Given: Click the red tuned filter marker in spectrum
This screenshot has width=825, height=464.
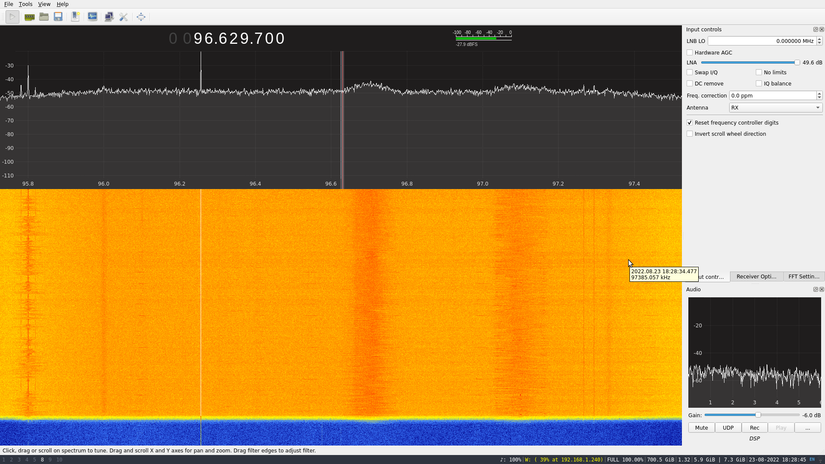Looking at the screenshot, I should (x=342, y=120).
